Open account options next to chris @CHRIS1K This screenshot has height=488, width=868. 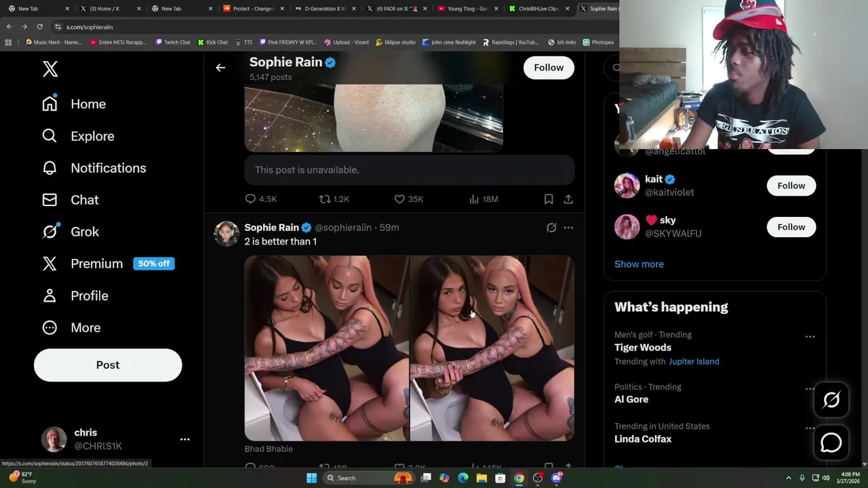pyautogui.click(x=184, y=439)
